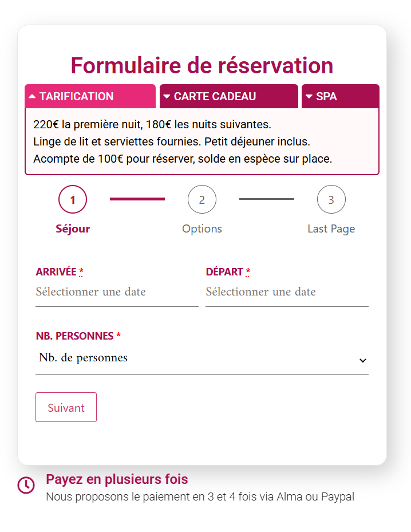Click the up caret icon on TARIFICATION

[32, 96]
